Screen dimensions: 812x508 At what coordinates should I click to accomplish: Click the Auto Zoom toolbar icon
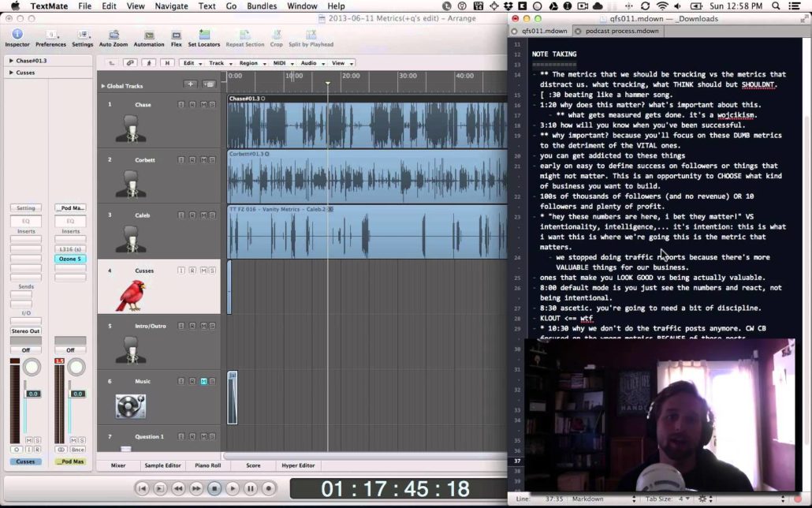[x=114, y=35]
